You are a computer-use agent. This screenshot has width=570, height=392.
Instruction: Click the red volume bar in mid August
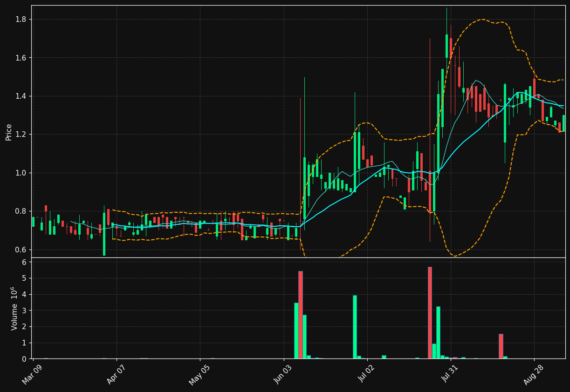[501, 346]
